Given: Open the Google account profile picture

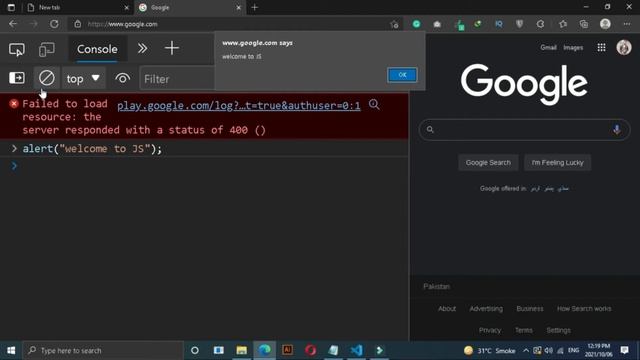Looking at the screenshot, I should click(x=624, y=47).
